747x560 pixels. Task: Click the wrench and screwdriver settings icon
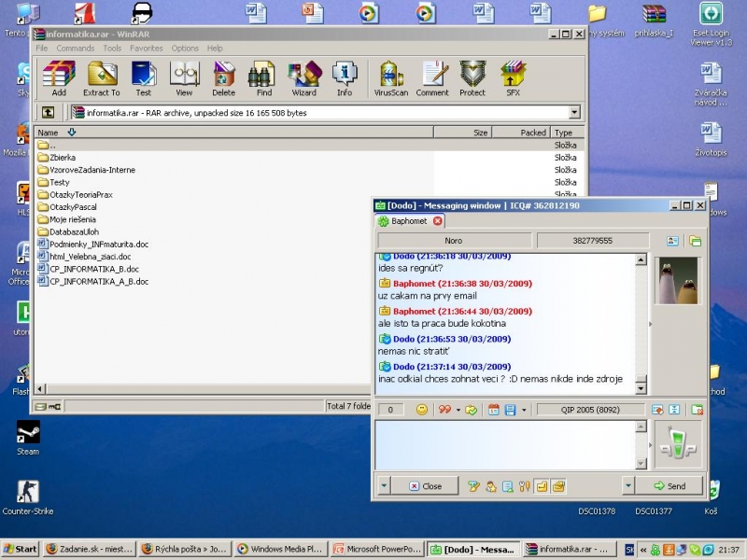point(525,486)
